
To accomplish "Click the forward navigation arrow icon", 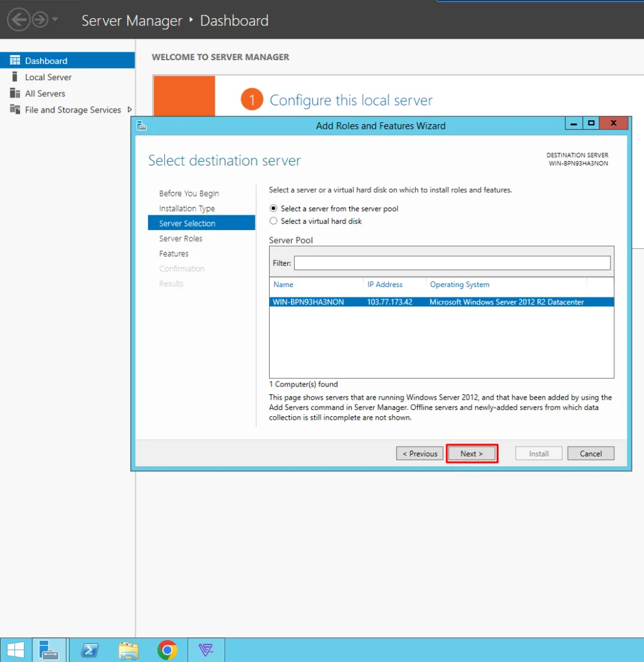I will 40,19.
